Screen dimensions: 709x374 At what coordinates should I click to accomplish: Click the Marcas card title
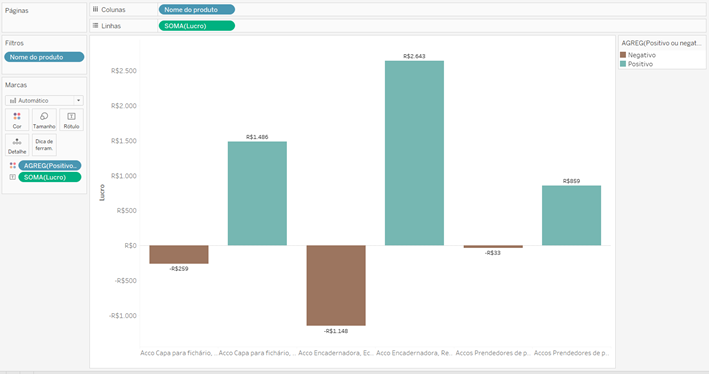coord(16,85)
